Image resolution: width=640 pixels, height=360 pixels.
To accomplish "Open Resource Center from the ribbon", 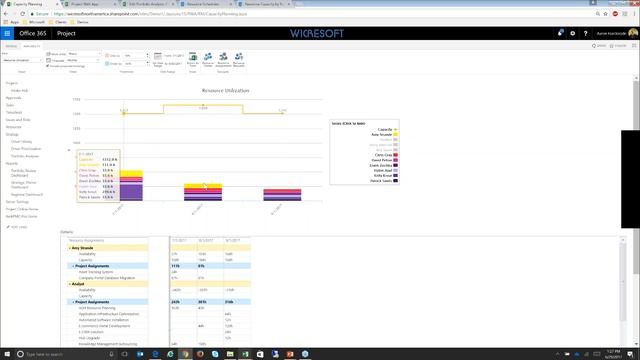I will (x=208, y=59).
